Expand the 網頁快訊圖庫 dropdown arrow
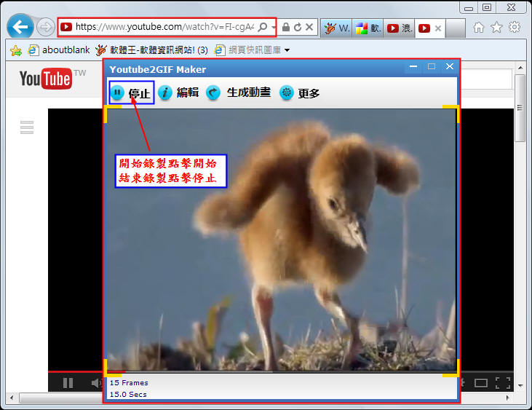 pyautogui.click(x=287, y=50)
